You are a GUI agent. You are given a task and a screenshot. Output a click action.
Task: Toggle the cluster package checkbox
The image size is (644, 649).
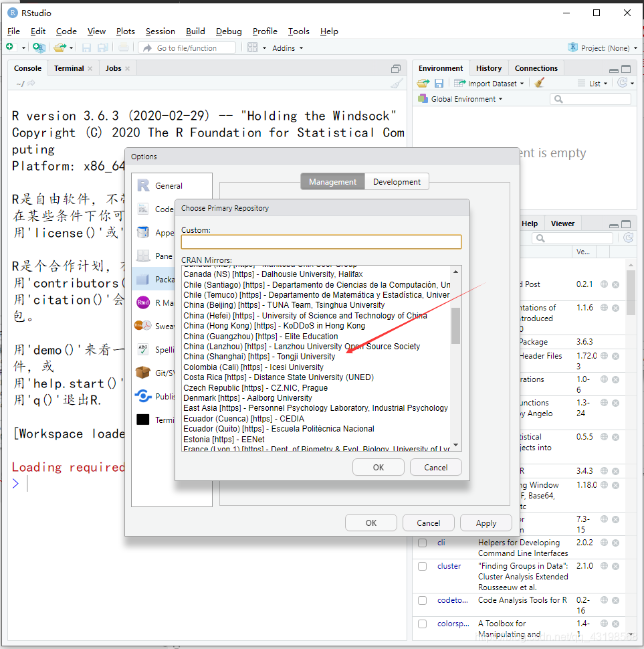pyautogui.click(x=422, y=566)
